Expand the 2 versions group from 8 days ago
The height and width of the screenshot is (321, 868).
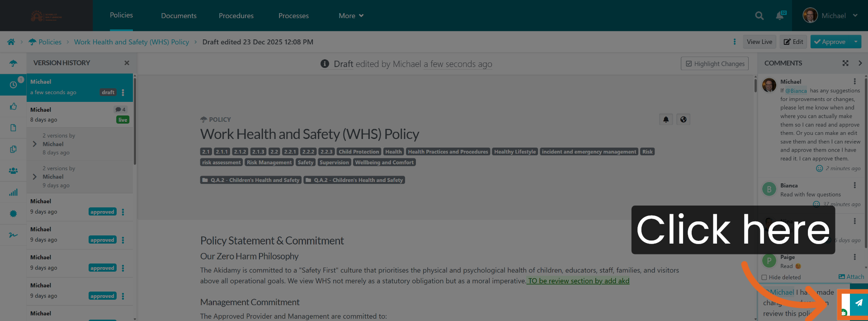click(35, 144)
